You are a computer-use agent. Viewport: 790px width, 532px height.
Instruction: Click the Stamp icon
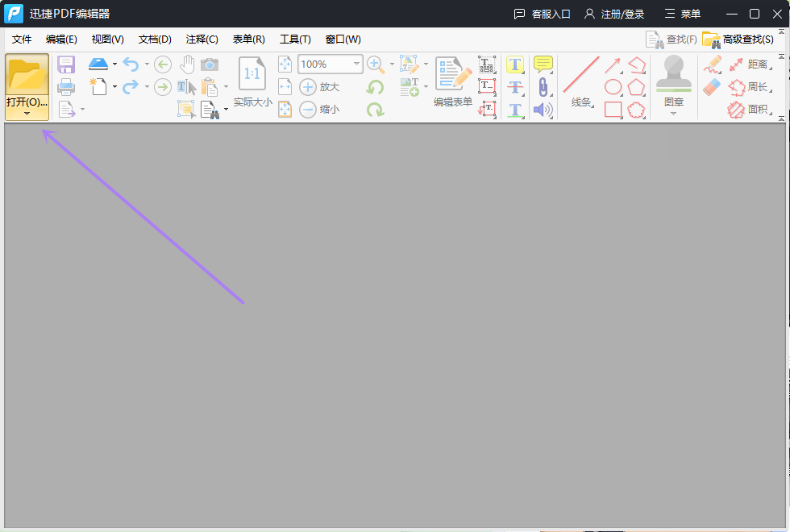click(674, 73)
